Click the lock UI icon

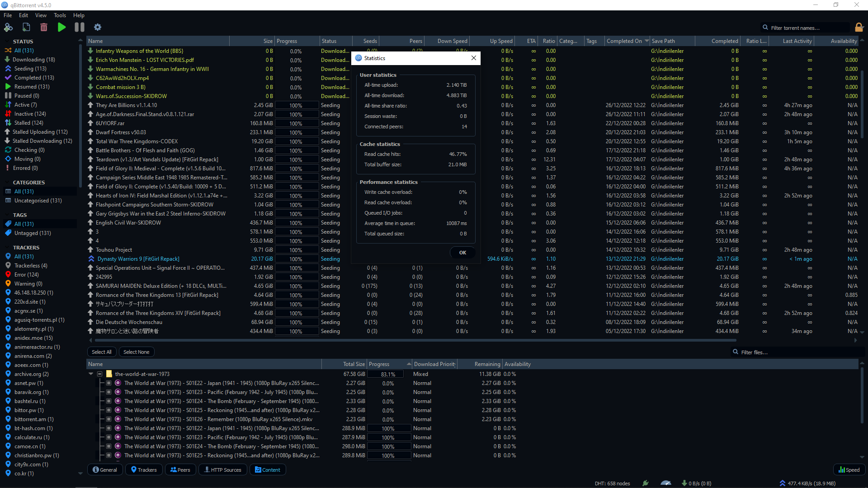click(859, 28)
